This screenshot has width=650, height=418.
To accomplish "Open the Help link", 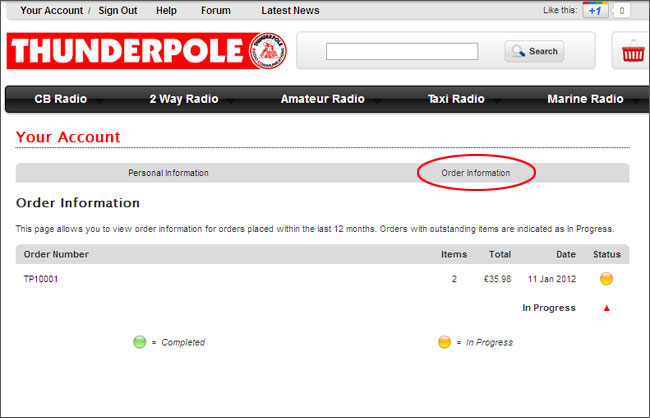I will point(166,10).
